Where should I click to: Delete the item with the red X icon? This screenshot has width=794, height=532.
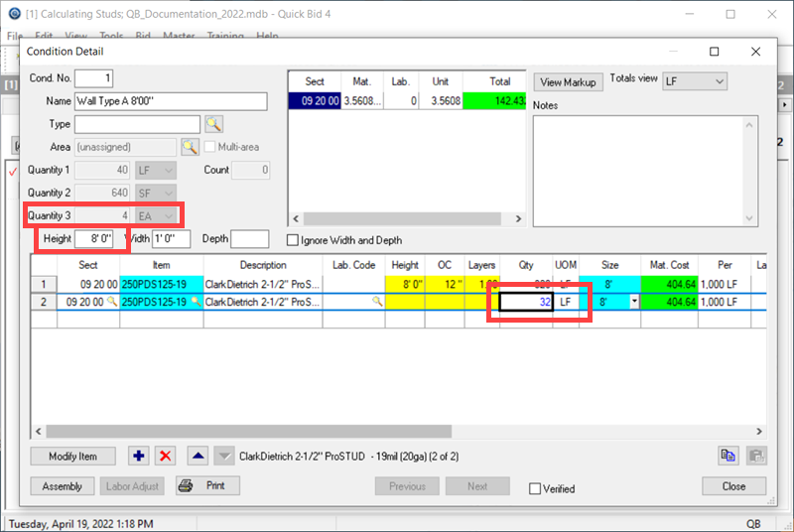(x=165, y=457)
